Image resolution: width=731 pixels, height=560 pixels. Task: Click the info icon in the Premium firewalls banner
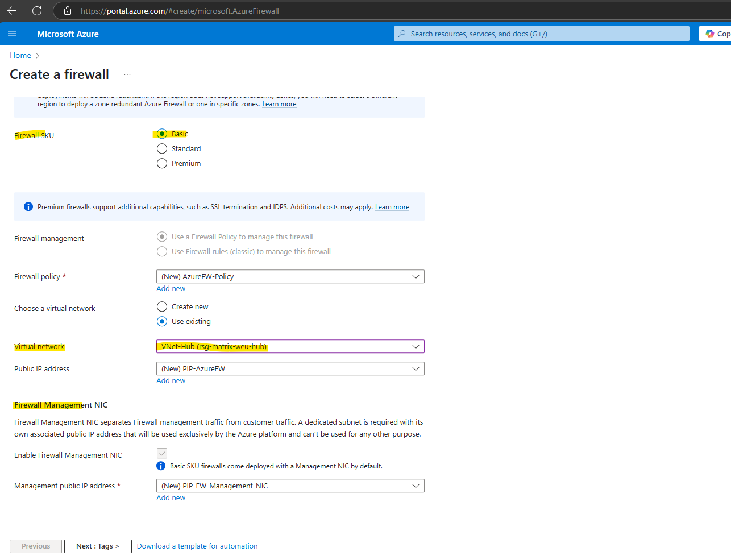tap(28, 206)
